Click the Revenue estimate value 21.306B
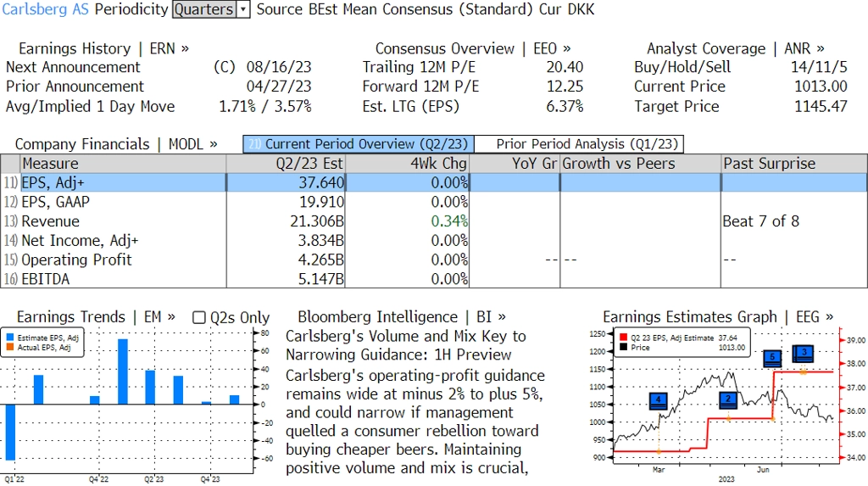 pyautogui.click(x=317, y=221)
